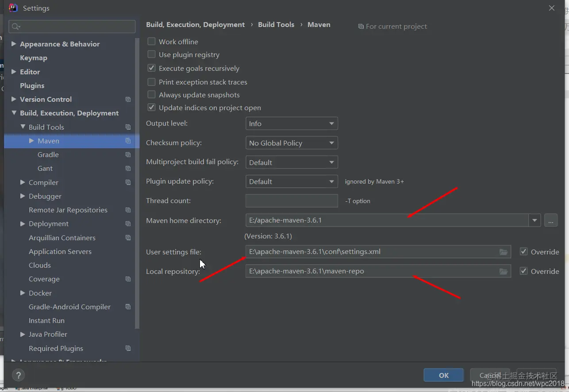The height and width of the screenshot is (392, 569).
Task: Collapse Build, Execution, Deployment section
Action: point(14,113)
